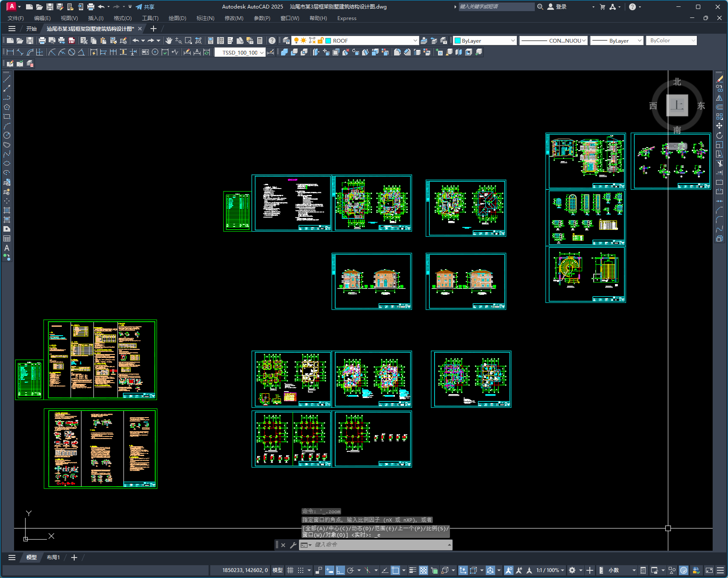This screenshot has width=728, height=578.
Task: Click the cyan layer color swatch for ROOF
Action: click(328, 41)
